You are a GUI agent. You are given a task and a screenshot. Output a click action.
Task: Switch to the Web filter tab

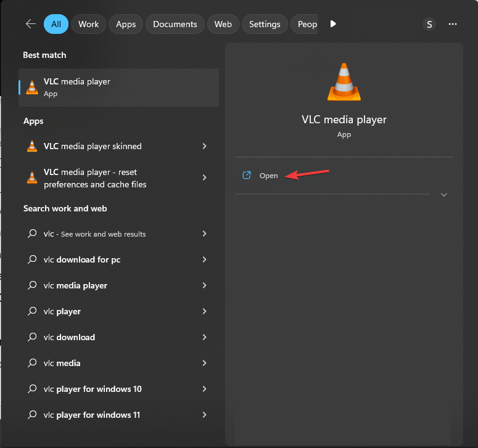(x=223, y=24)
